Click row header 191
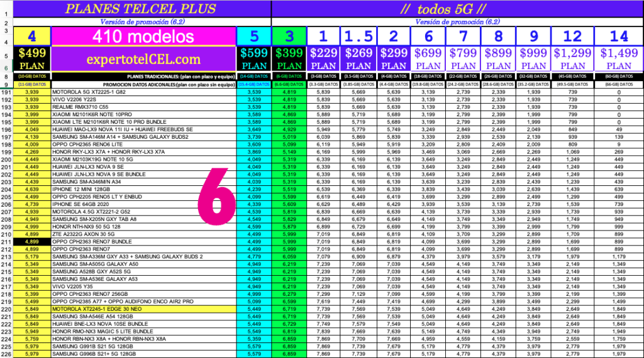This screenshot has height=358, width=644. pyautogui.click(x=6, y=92)
